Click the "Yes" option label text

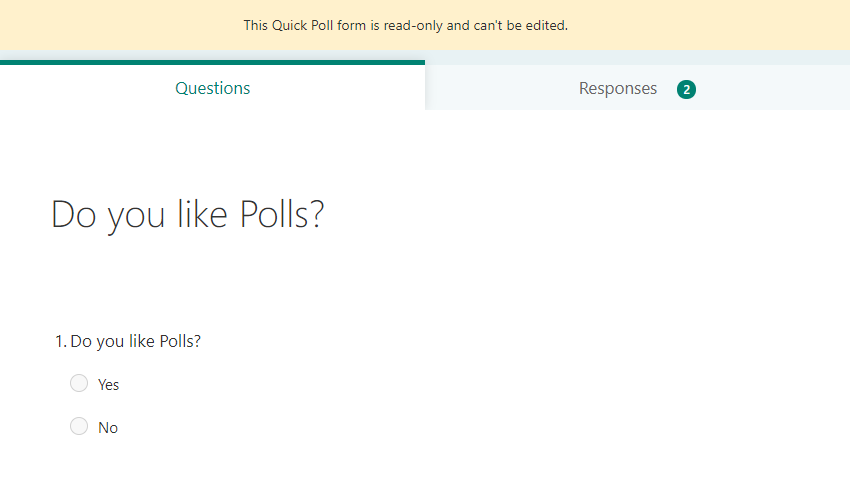[108, 385]
